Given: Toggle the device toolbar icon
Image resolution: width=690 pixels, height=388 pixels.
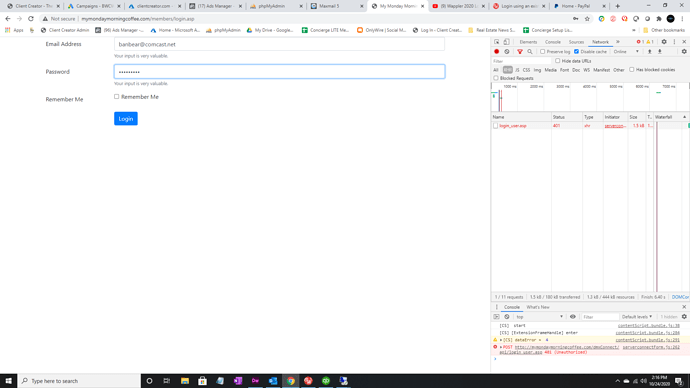Looking at the screenshot, I should [506, 42].
